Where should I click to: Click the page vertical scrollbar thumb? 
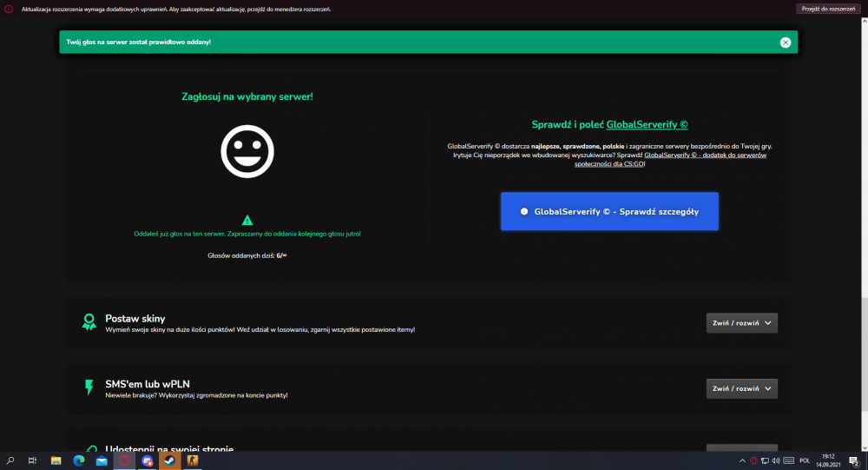click(864, 354)
